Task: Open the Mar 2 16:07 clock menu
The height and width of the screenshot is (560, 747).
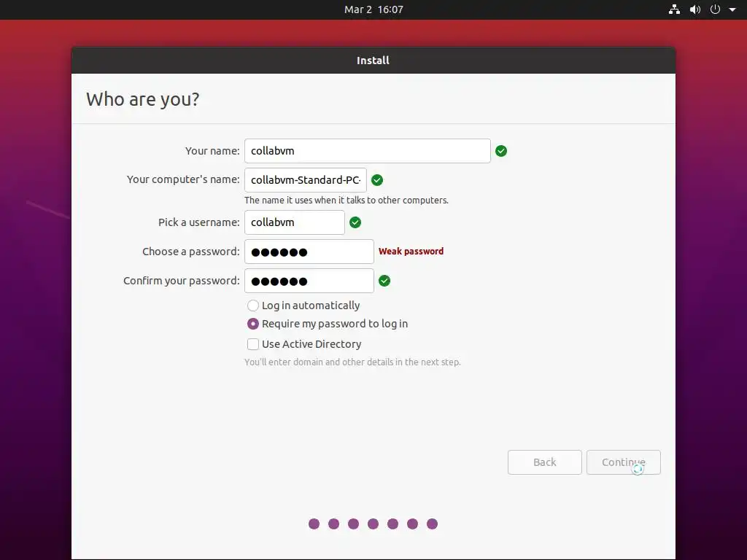Action: (x=373, y=9)
